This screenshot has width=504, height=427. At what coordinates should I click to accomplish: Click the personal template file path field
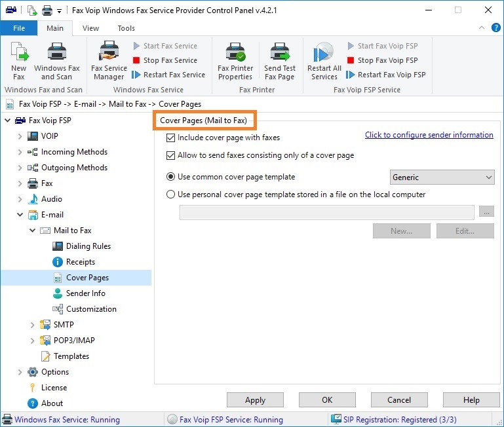click(x=327, y=212)
